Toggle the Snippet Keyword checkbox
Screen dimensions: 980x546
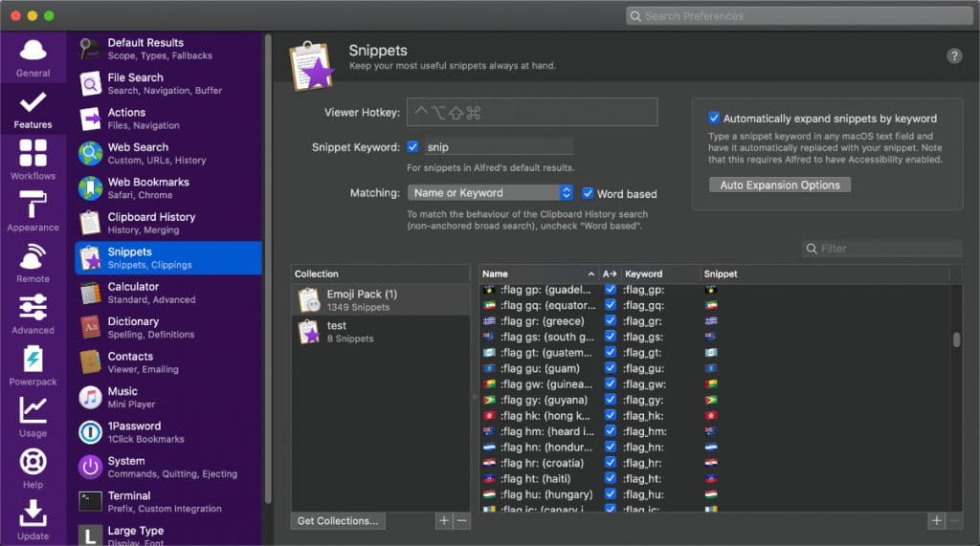coord(412,147)
